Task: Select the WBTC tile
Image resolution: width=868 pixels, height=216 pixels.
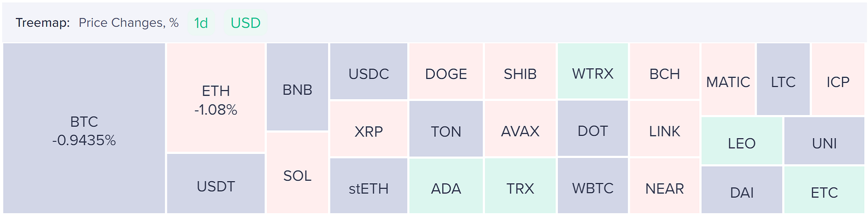Action: (593, 186)
